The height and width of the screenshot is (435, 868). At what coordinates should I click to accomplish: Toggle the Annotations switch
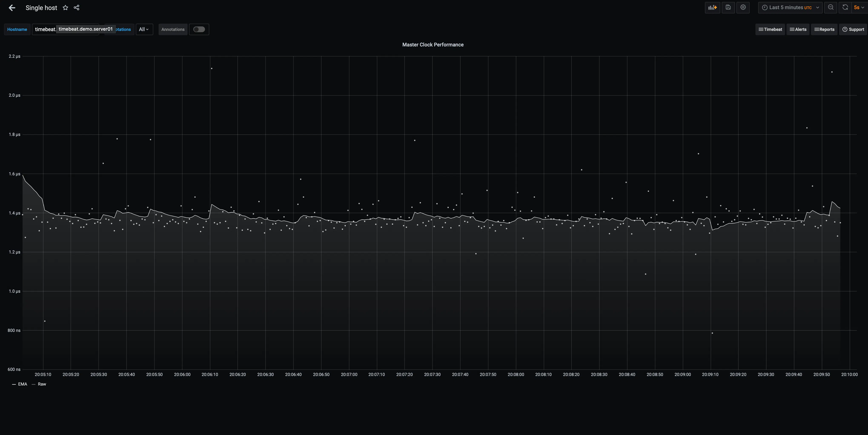(199, 29)
